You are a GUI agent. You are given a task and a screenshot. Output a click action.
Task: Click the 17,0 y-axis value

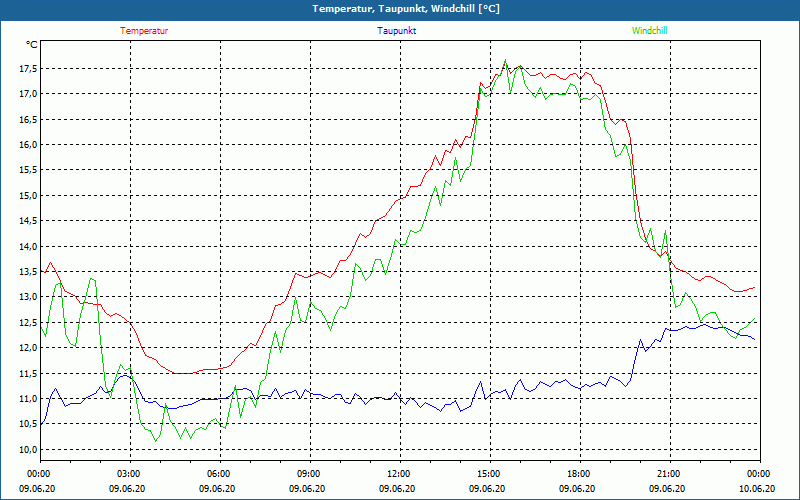coord(29,94)
